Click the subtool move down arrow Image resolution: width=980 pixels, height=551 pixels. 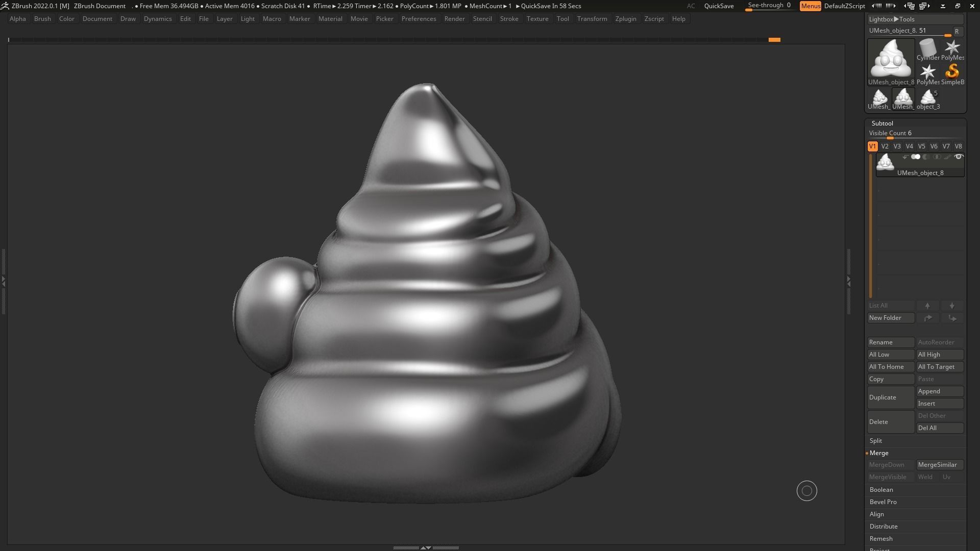[x=952, y=306]
